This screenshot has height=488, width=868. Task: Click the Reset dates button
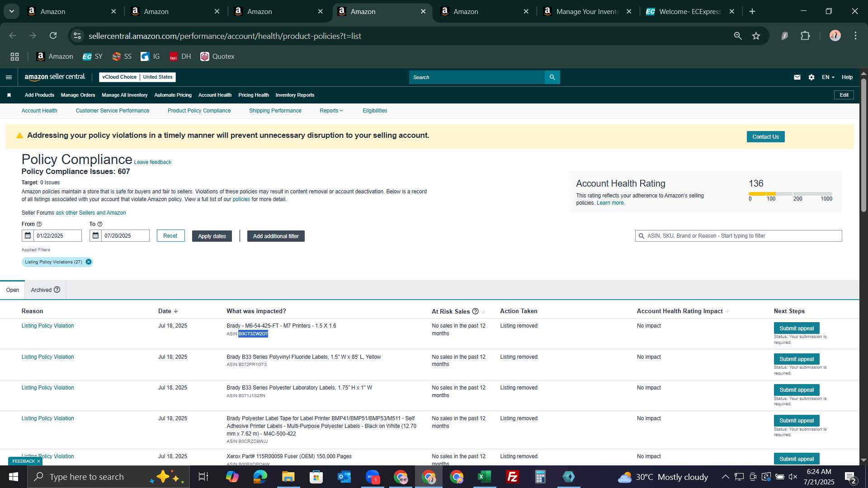point(170,236)
